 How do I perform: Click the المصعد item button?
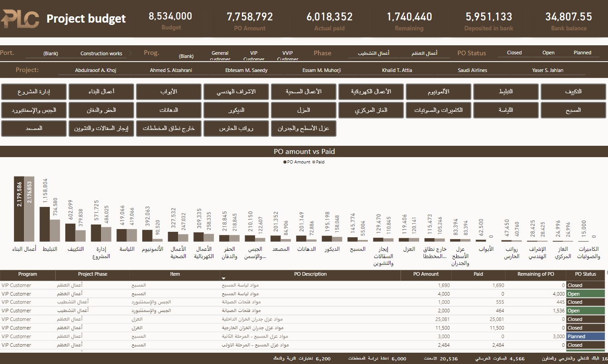pyautogui.click(x=34, y=129)
